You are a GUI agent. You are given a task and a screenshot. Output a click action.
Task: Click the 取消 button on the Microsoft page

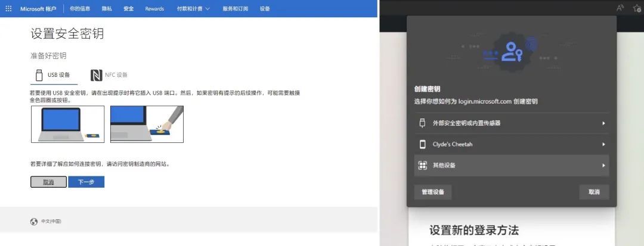(48, 182)
